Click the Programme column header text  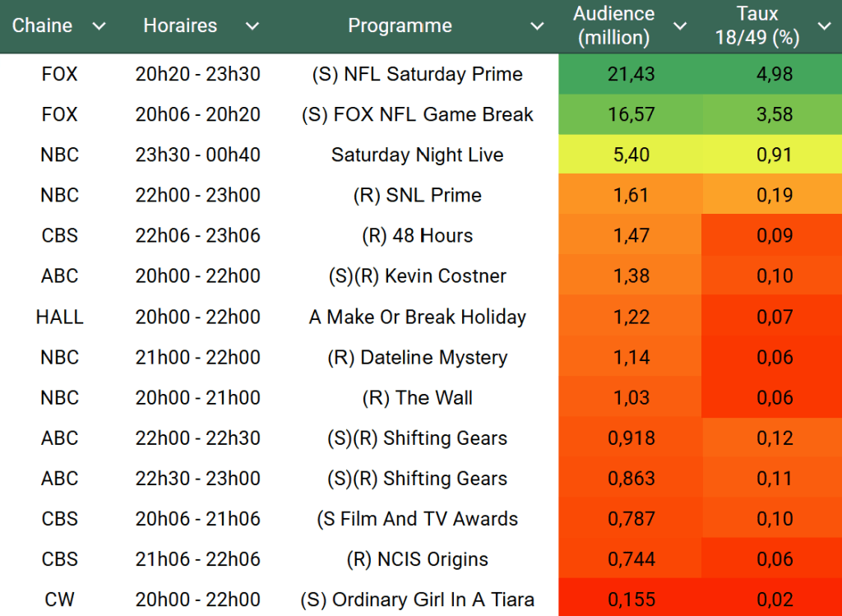[400, 25]
